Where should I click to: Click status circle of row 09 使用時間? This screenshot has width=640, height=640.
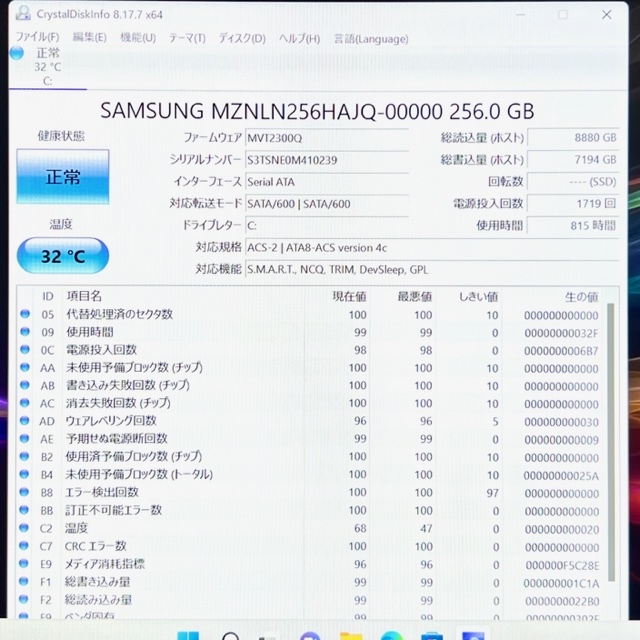[x=25, y=331]
